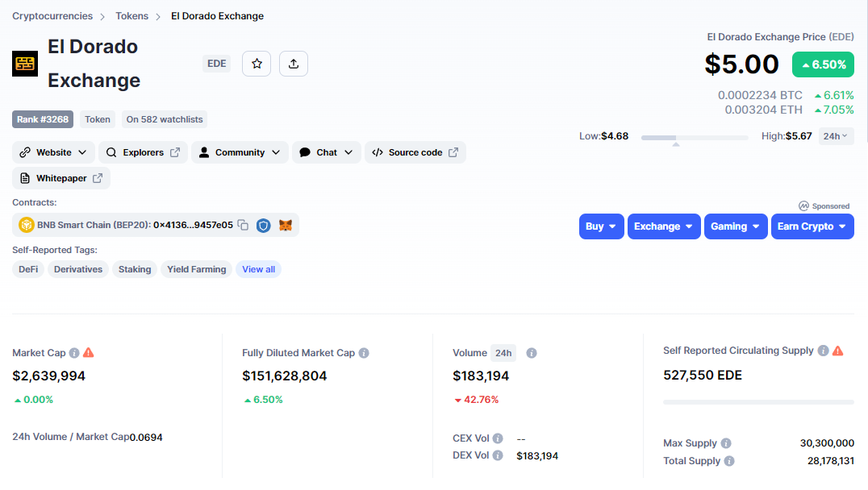Click the Token type badge

[98, 119]
